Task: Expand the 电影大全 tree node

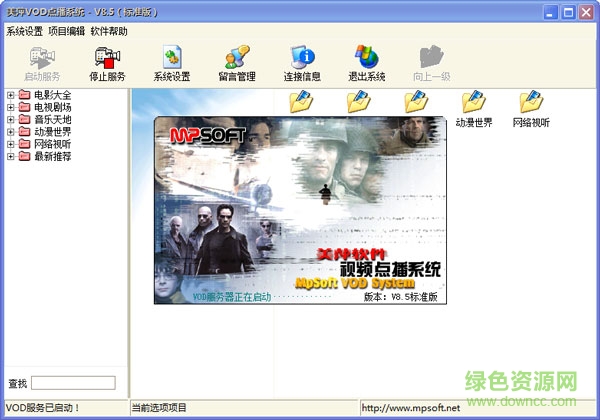Action: (x=11, y=95)
